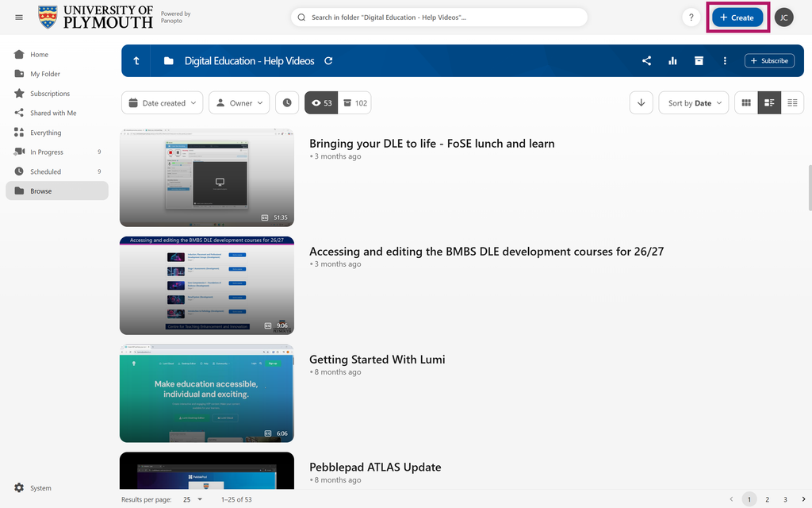Show the 102 archived videos
The image size is (812, 508).
(x=354, y=102)
